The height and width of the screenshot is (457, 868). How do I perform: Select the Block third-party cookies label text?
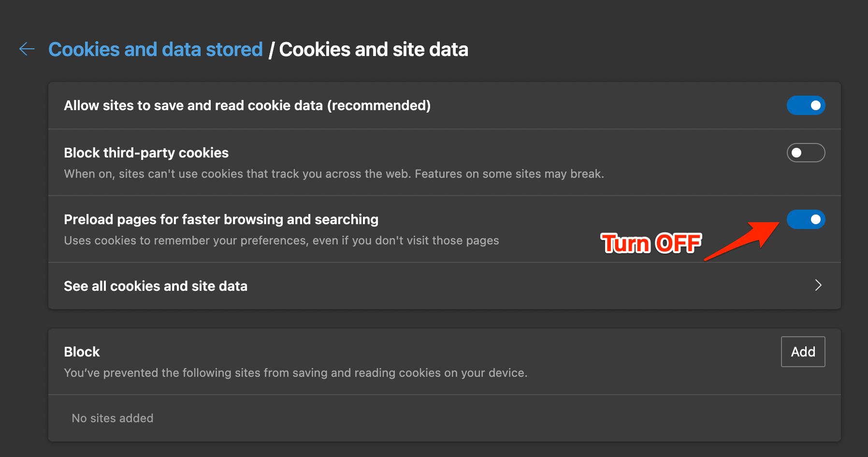click(146, 153)
